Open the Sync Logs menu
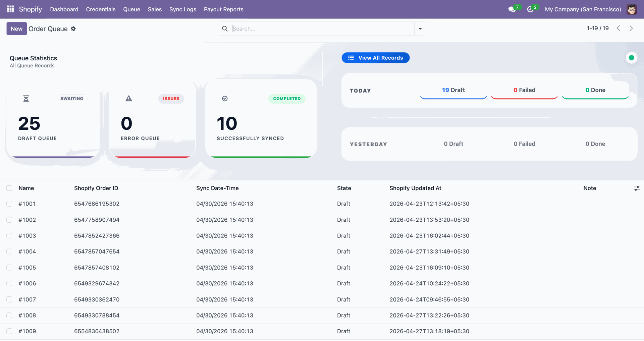Screen dimensions: 644x341 click(183, 9)
